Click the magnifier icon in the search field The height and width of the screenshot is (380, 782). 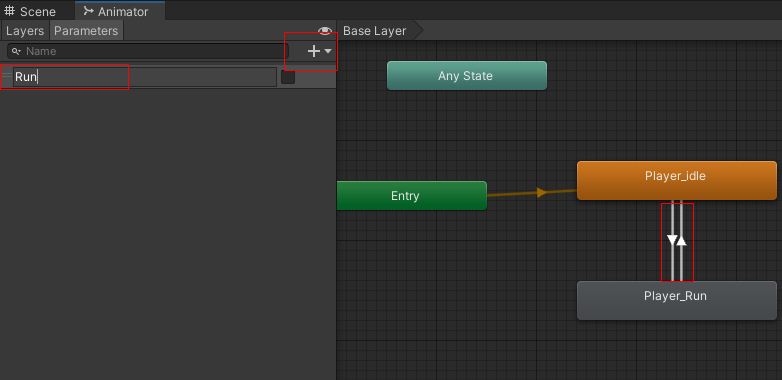[x=16, y=51]
